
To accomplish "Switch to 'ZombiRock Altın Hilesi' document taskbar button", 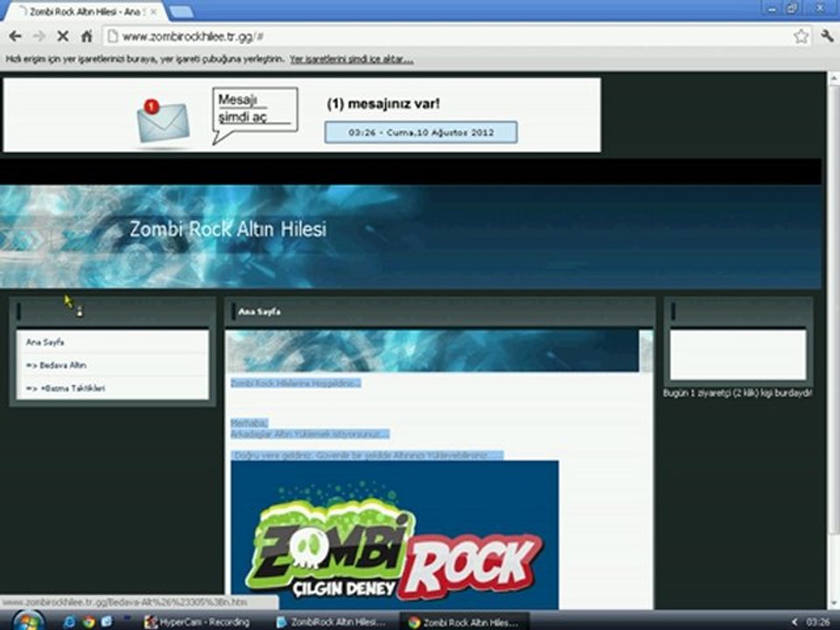I will point(331,622).
